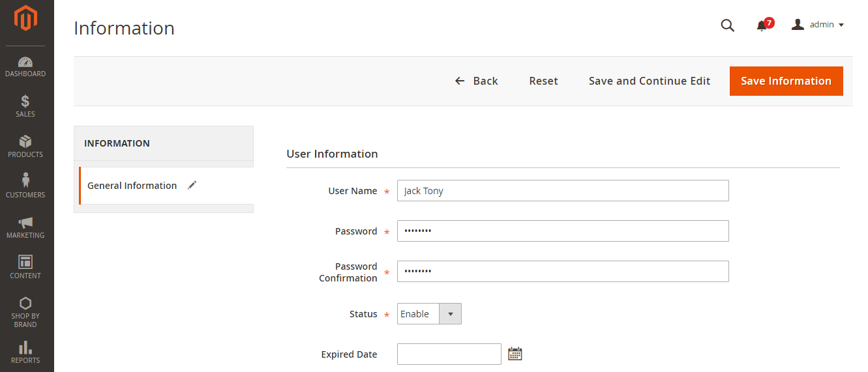Screen dimensions: 868x372
Task: Reset the form with Reset button
Action: (x=543, y=81)
